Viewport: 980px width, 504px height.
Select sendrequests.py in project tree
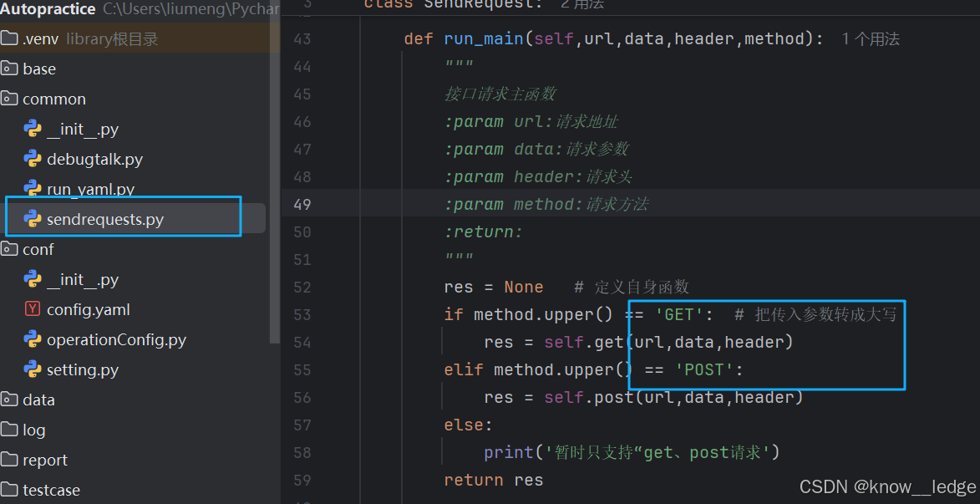(105, 220)
